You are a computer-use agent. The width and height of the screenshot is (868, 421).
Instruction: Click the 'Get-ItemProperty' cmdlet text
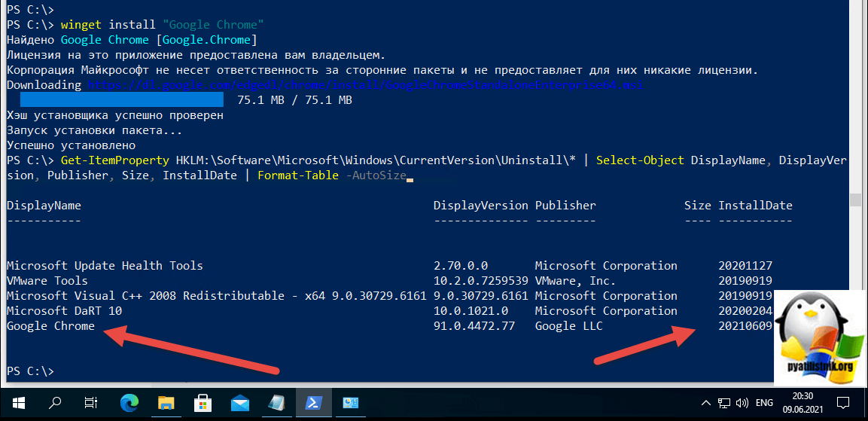click(115, 160)
